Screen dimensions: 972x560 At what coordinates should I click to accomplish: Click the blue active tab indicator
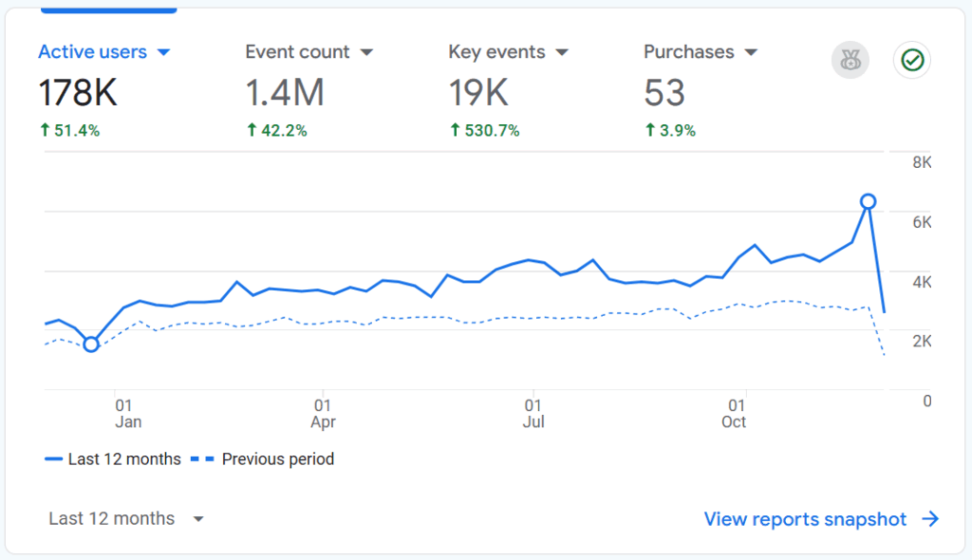point(108,11)
